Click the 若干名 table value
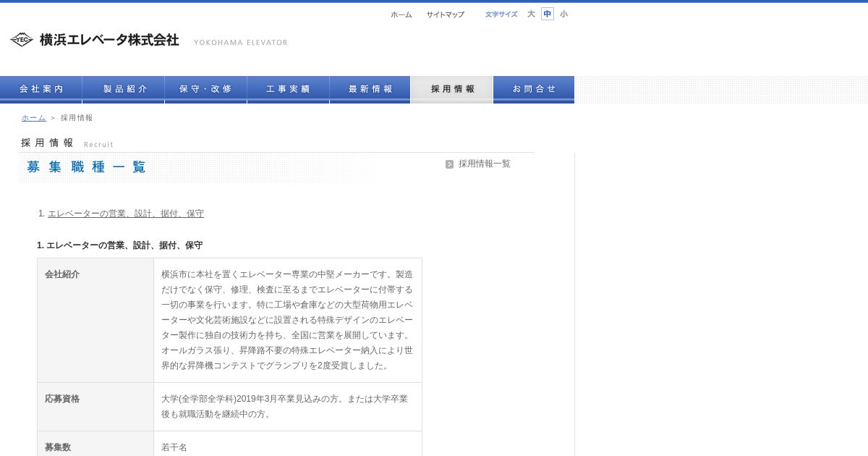868x456 pixels. [174, 447]
